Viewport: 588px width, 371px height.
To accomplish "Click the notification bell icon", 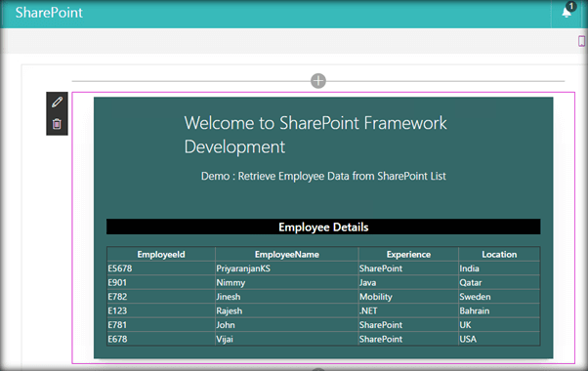I will 567,13.
